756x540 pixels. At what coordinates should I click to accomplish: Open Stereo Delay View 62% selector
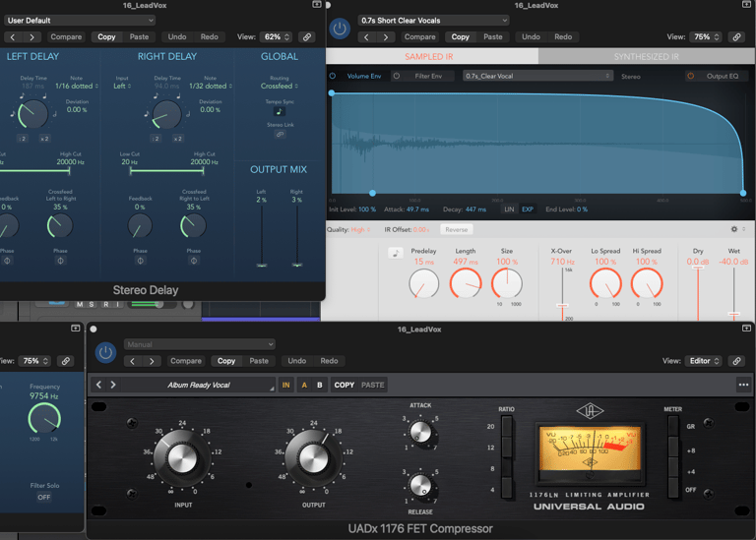tap(276, 37)
